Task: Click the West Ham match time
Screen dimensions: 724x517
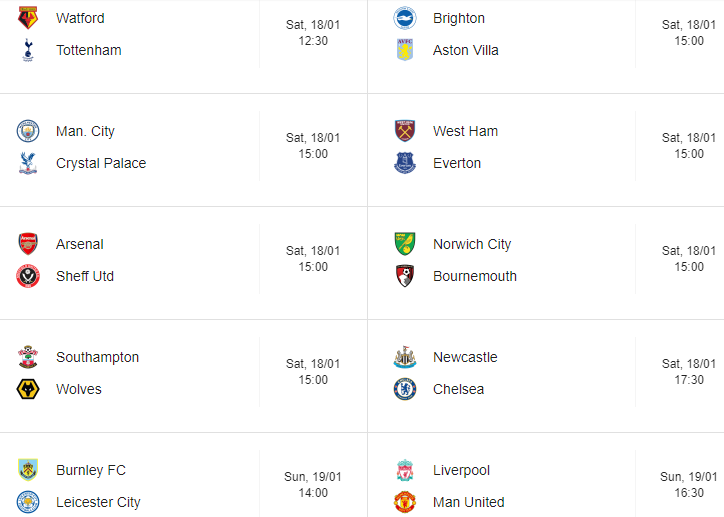Action: [x=689, y=146]
